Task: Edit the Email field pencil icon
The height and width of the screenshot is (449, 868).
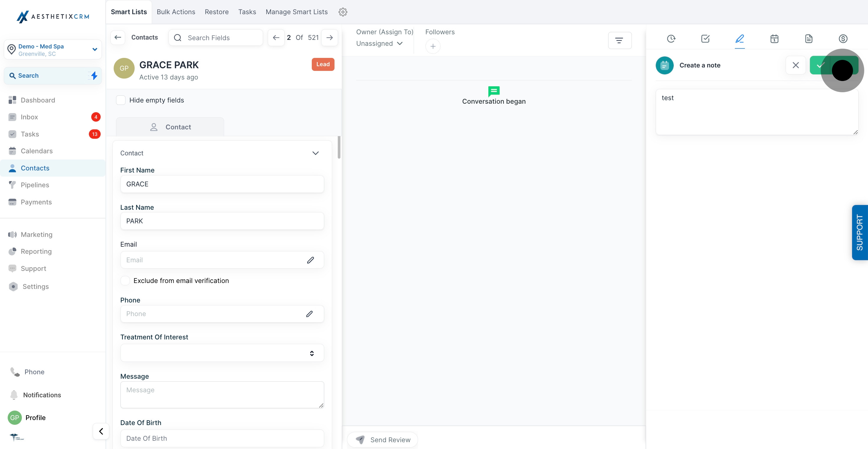Action: click(x=310, y=260)
